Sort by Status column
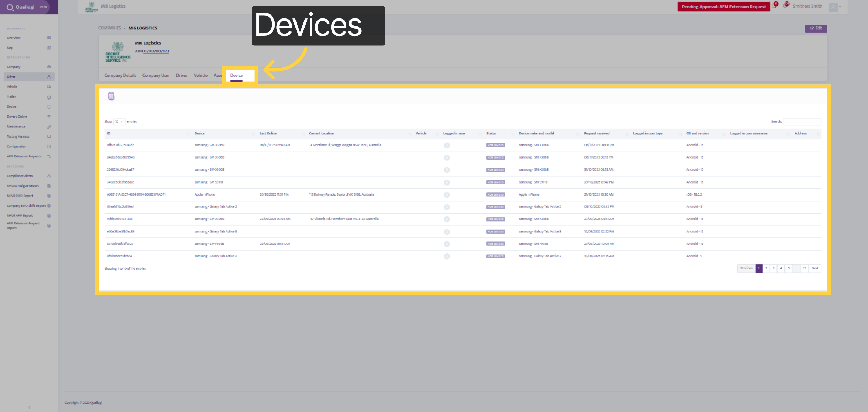Screen dimensions: 868x412 click(x=500, y=134)
